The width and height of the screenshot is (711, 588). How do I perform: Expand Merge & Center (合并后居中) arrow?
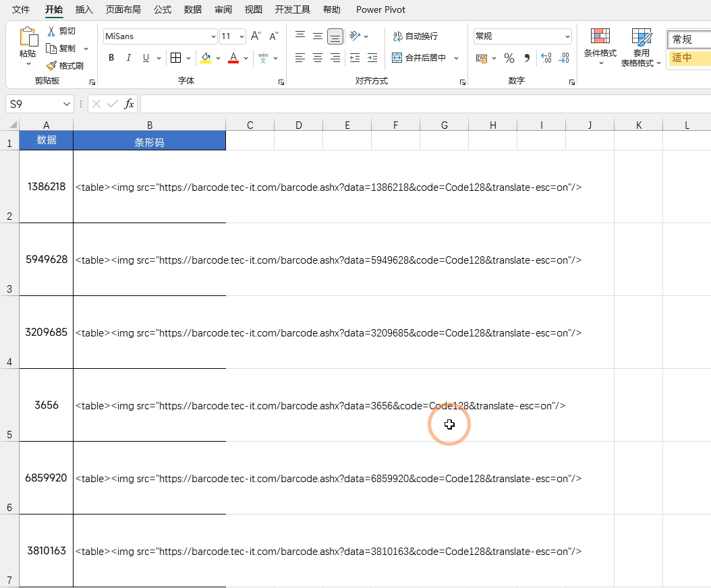tap(456, 58)
